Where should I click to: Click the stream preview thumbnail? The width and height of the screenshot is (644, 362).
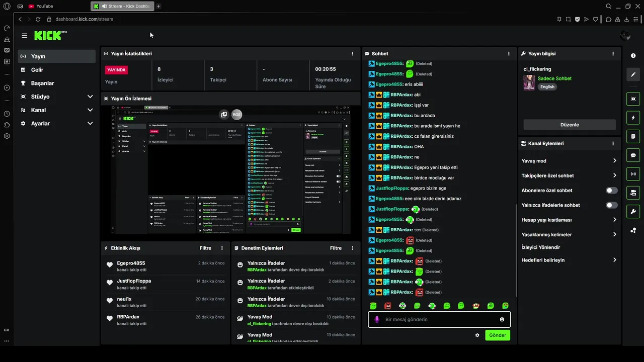230,169
